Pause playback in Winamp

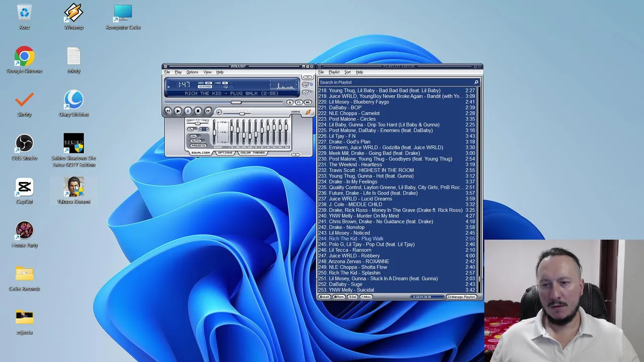[188, 111]
